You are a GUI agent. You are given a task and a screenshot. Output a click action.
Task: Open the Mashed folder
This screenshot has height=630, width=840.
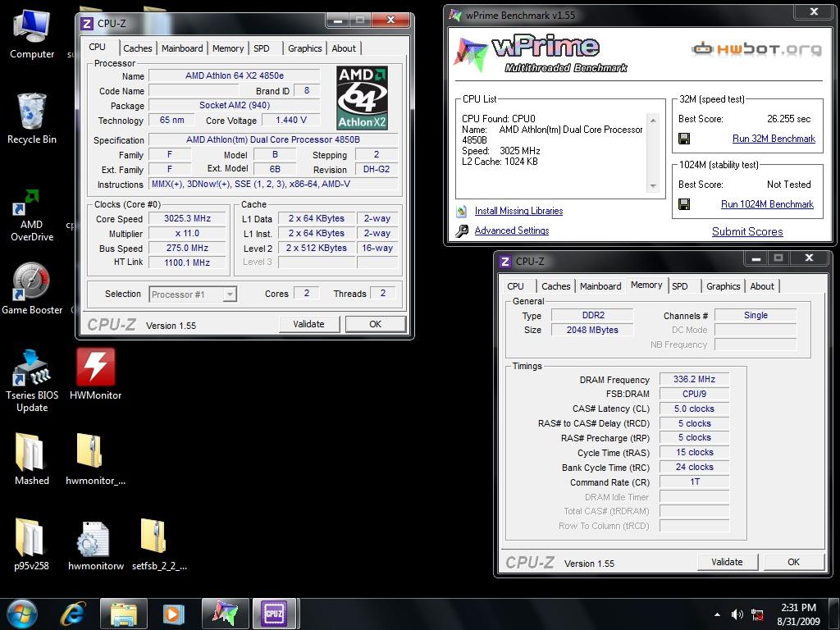pyautogui.click(x=32, y=459)
